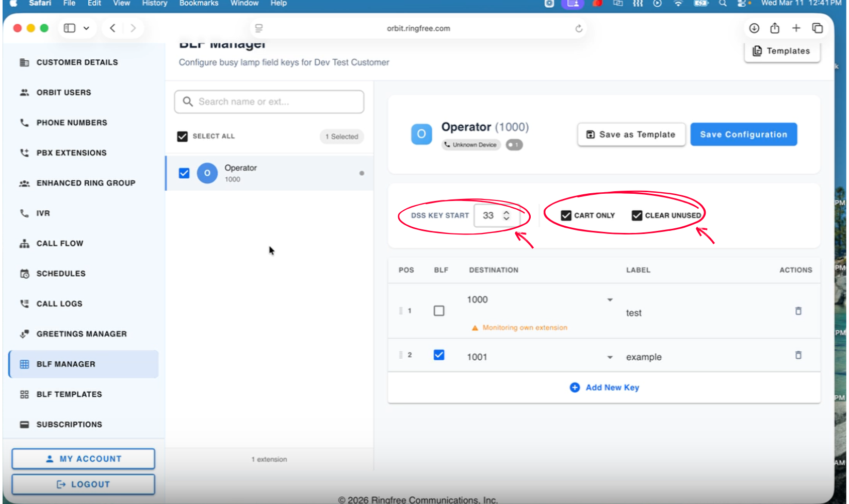Enable BLF checkbox for position 1
This screenshot has width=849, height=504.
439,311
